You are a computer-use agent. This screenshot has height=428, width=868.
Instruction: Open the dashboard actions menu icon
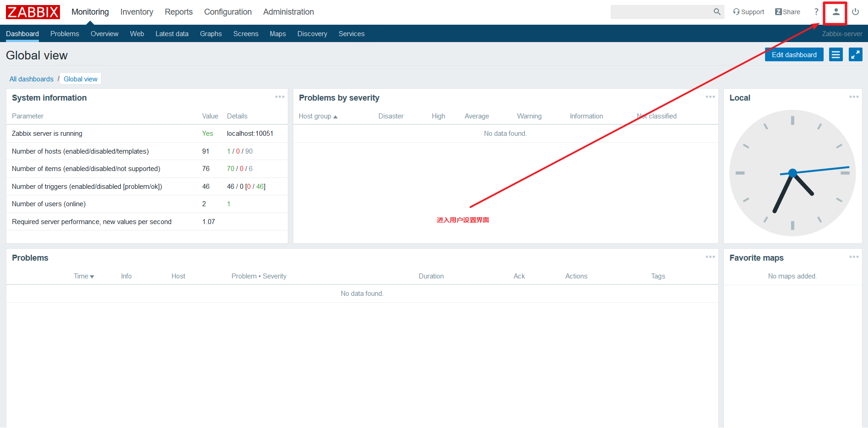pyautogui.click(x=836, y=55)
